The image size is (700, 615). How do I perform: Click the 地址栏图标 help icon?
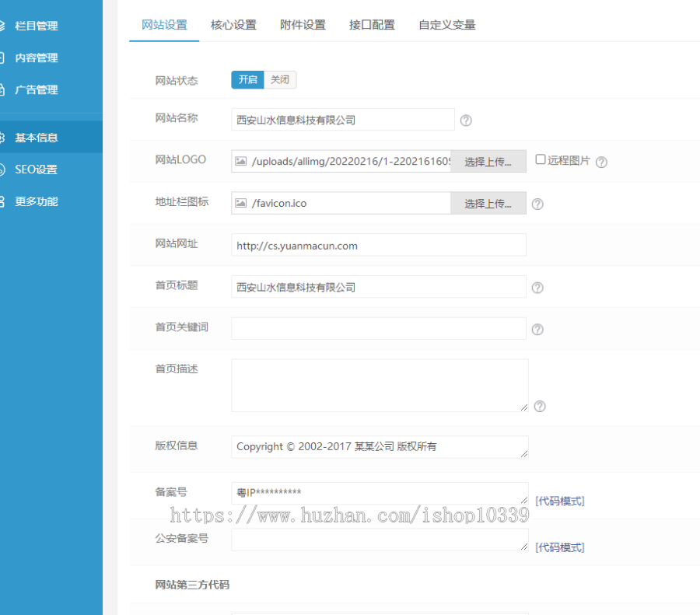tap(537, 204)
